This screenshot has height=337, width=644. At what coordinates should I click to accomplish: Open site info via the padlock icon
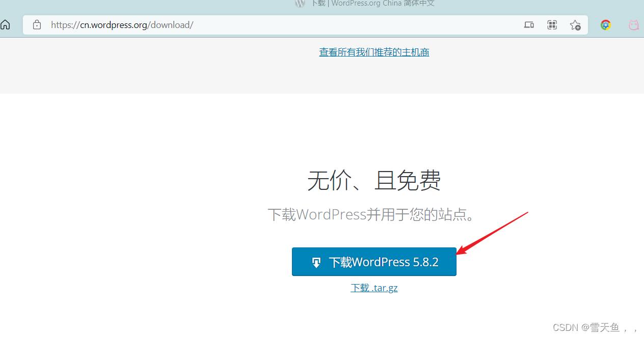coord(37,25)
